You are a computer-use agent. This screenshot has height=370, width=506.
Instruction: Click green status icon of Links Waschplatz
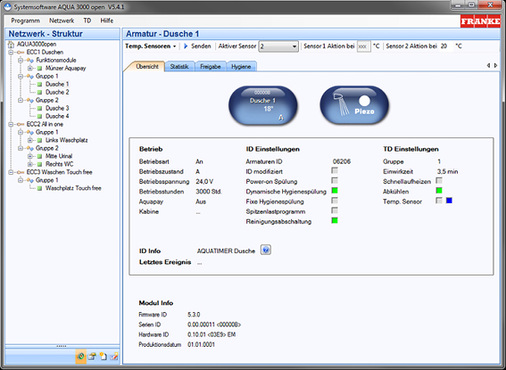tap(40, 140)
